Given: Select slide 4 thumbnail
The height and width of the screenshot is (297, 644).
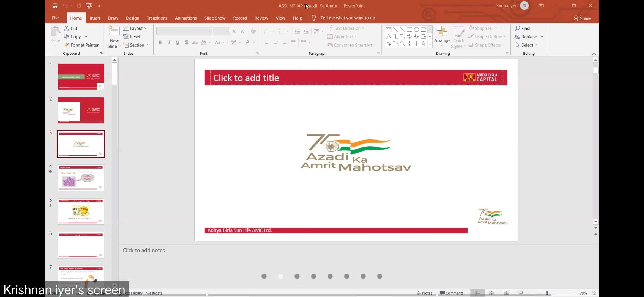Looking at the screenshot, I should (x=81, y=178).
